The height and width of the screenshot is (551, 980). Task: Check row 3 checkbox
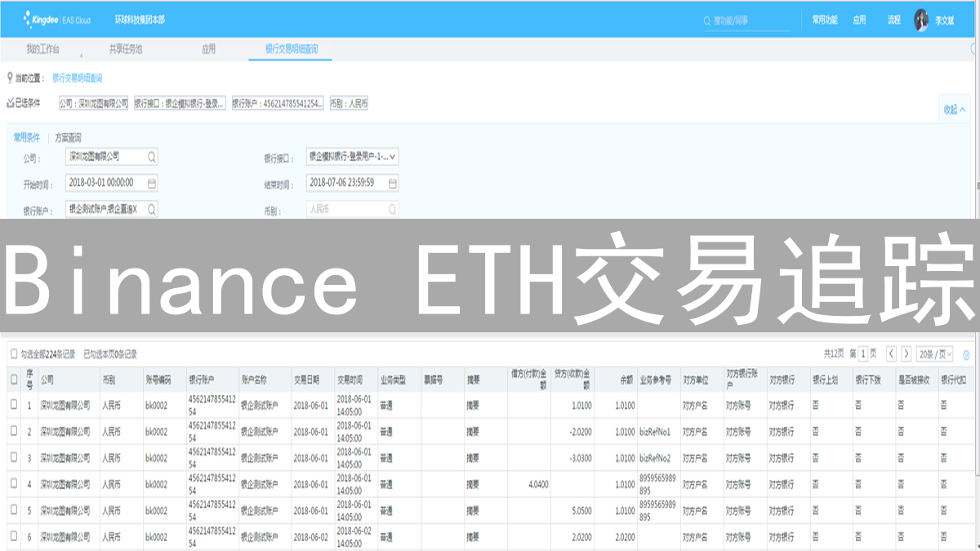tap(13, 457)
